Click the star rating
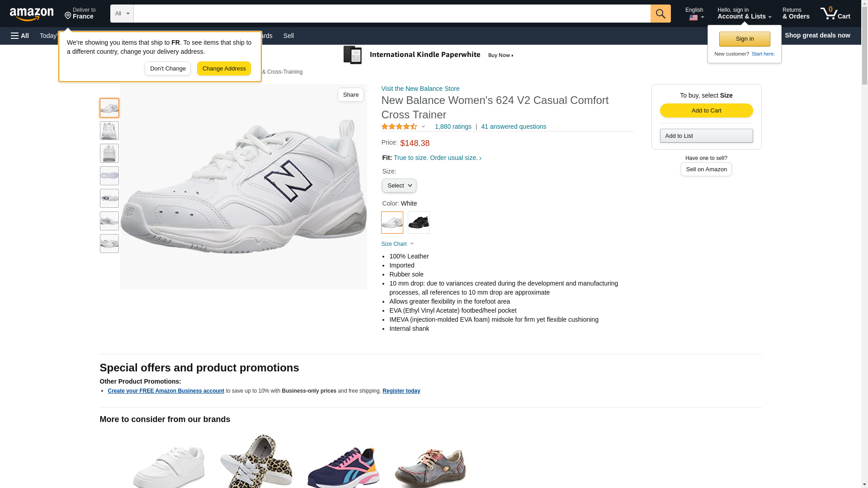Viewport: 868px width, 488px height. [399, 127]
